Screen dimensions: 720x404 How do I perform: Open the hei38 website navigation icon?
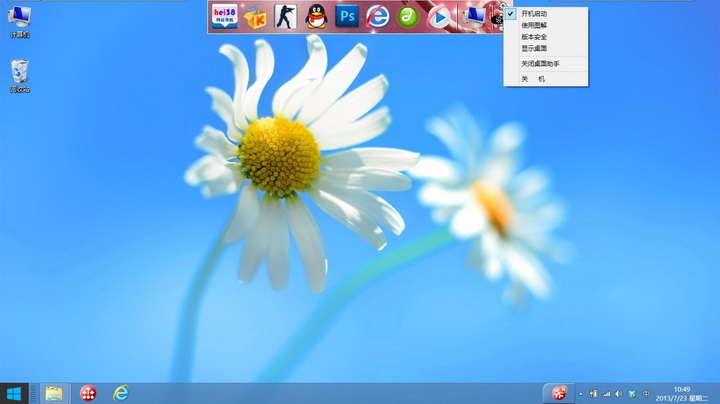coord(225,17)
